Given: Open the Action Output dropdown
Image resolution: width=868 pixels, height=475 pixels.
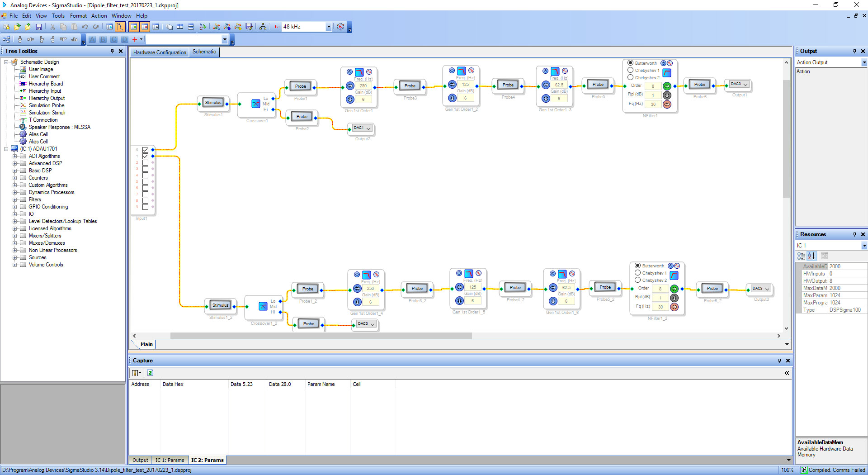Looking at the screenshot, I should (x=864, y=62).
